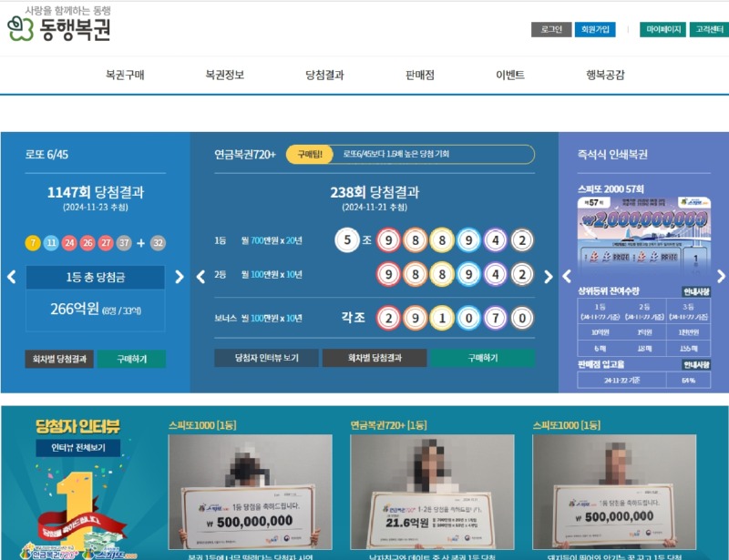Screen dimensions: 729x560
Task: Click the 즉석식 인쇄복권 panel title
Action: coord(612,154)
